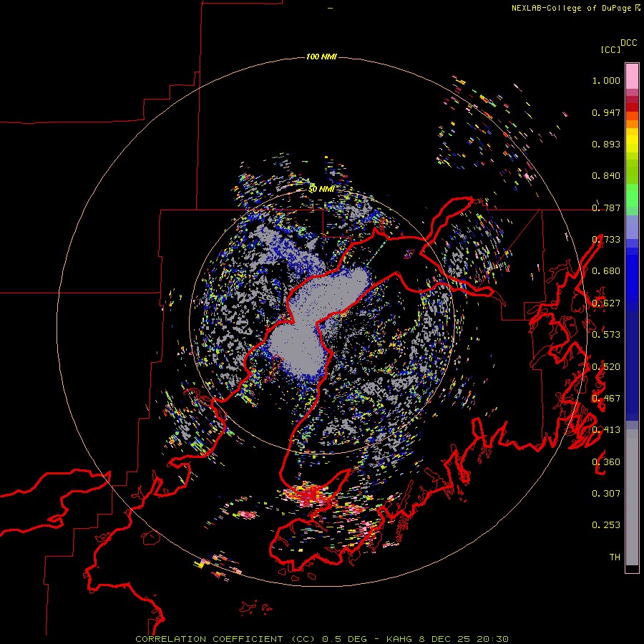The height and width of the screenshot is (644, 644).
Task: Click the bright green segment of color bar
Action: tap(632, 195)
